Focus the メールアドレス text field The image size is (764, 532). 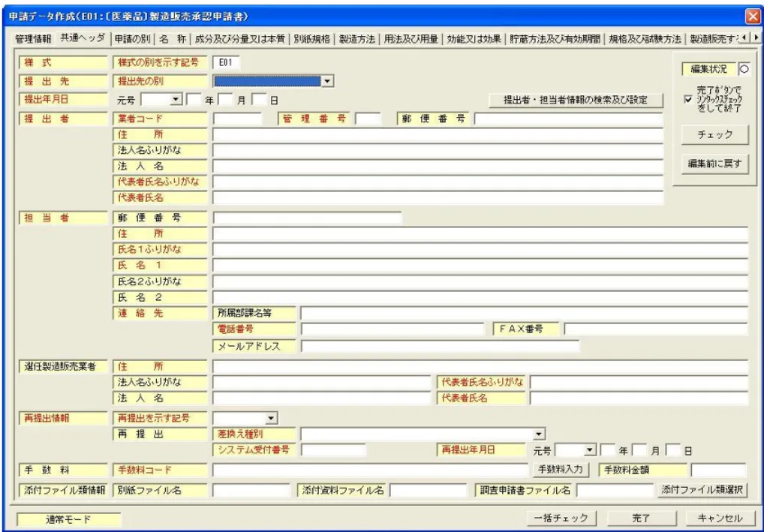click(440, 346)
